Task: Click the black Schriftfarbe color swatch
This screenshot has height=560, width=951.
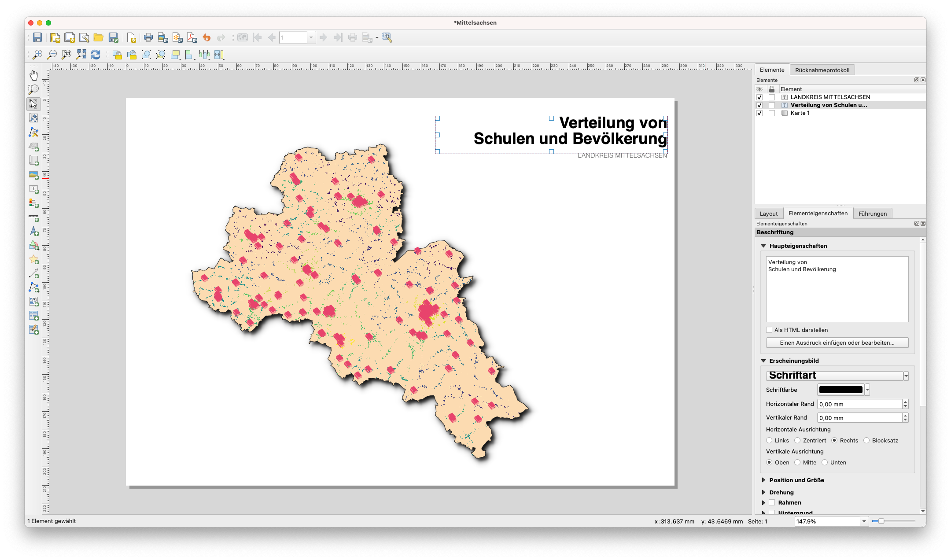Action: (840, 390)
